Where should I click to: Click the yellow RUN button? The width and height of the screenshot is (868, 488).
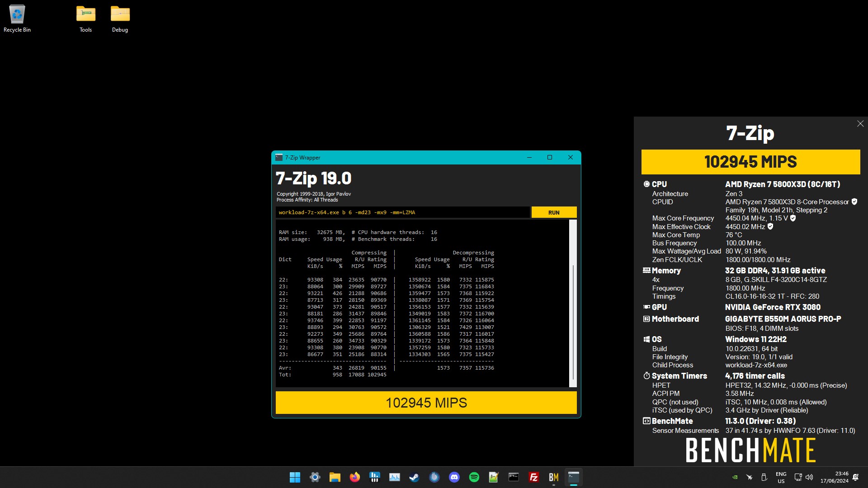coord(554,212)
